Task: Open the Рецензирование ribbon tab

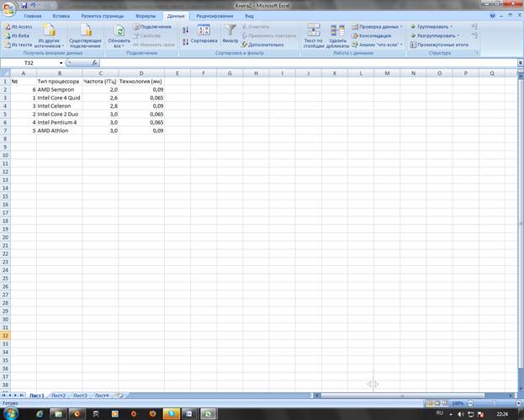Action: click(x=214, y=16)
